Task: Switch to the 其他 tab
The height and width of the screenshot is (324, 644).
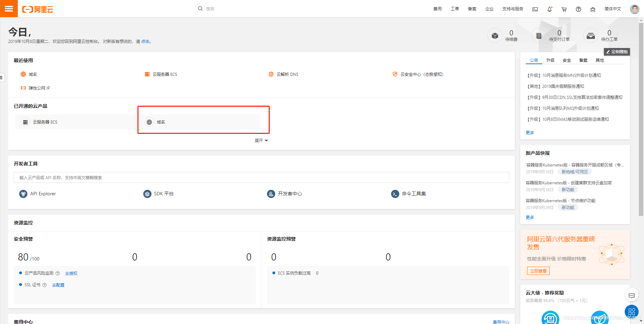Action: click(600, 60)
